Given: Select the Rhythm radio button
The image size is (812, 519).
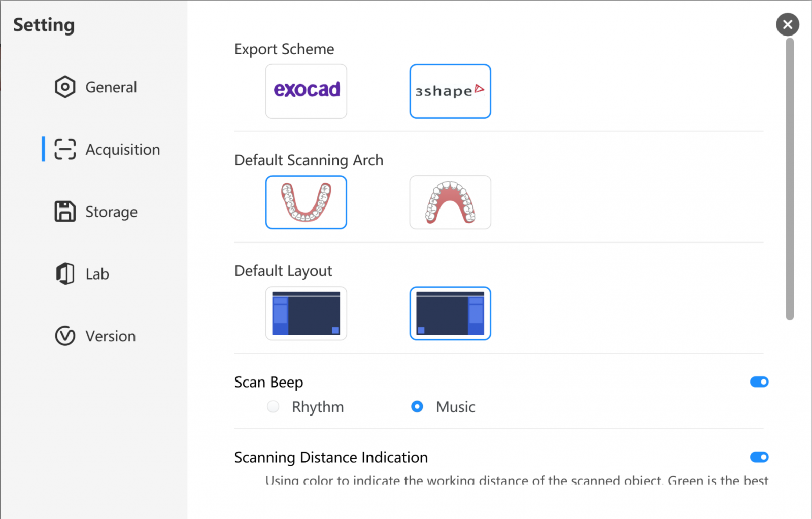Looking at the screenshot, I should tap(273, 407).
